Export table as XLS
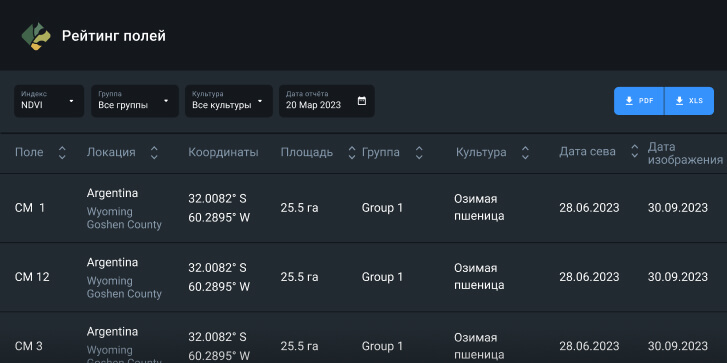 point(689,101)
